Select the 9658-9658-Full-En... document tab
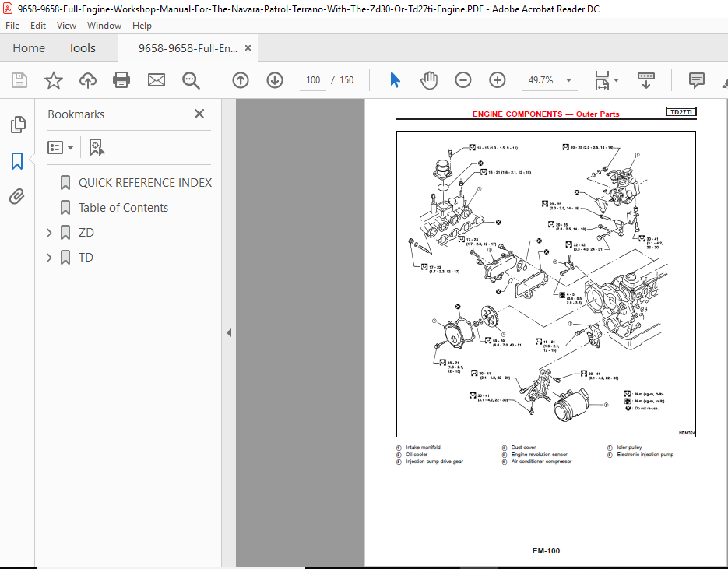Viewport: 728px width, 569px height. [188, 48]
